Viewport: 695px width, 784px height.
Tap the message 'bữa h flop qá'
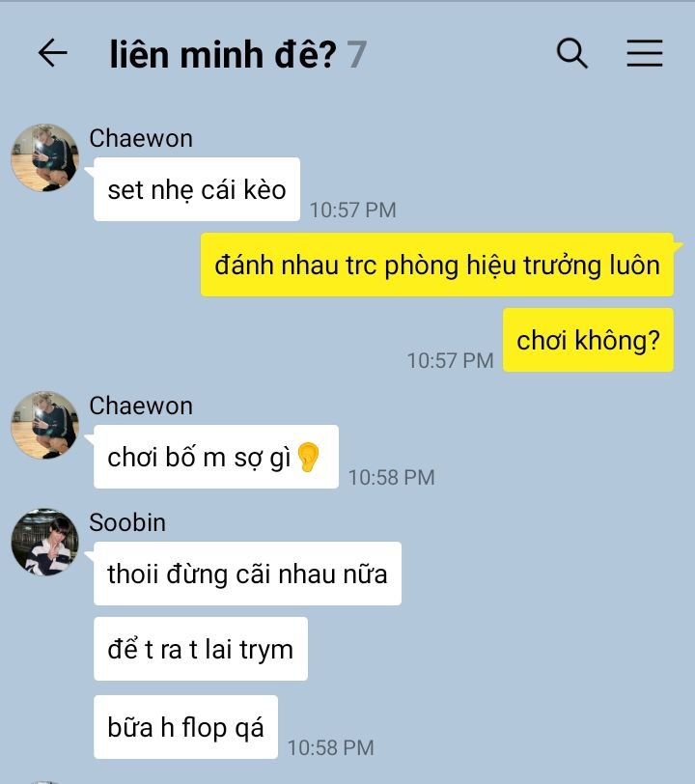[x=185, y=727]
